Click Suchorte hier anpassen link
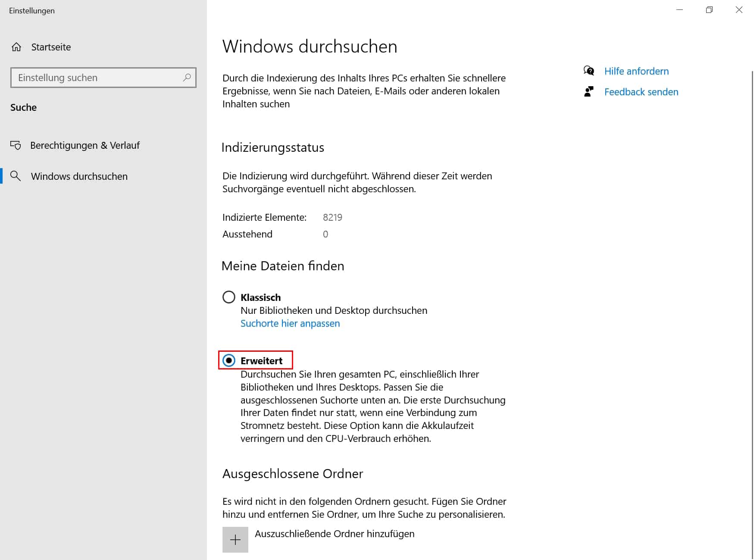The image size is (754, 560). (290, 323)
